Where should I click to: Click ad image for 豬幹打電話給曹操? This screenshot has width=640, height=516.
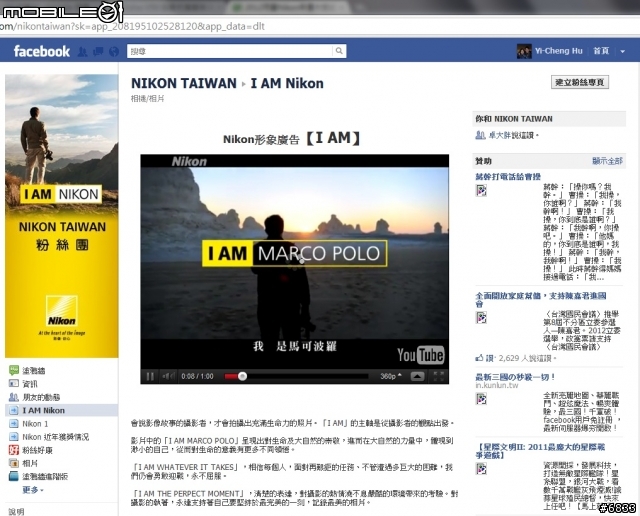click(482, 191)
